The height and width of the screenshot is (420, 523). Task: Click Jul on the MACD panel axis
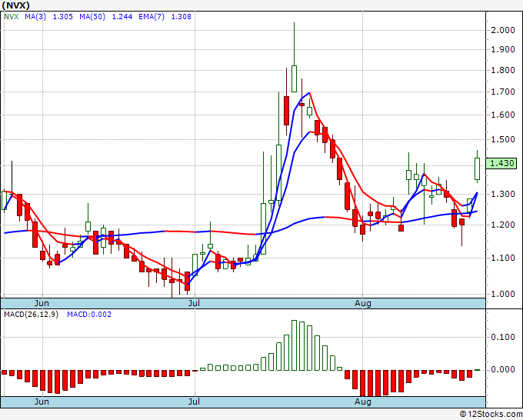[194, 402]
